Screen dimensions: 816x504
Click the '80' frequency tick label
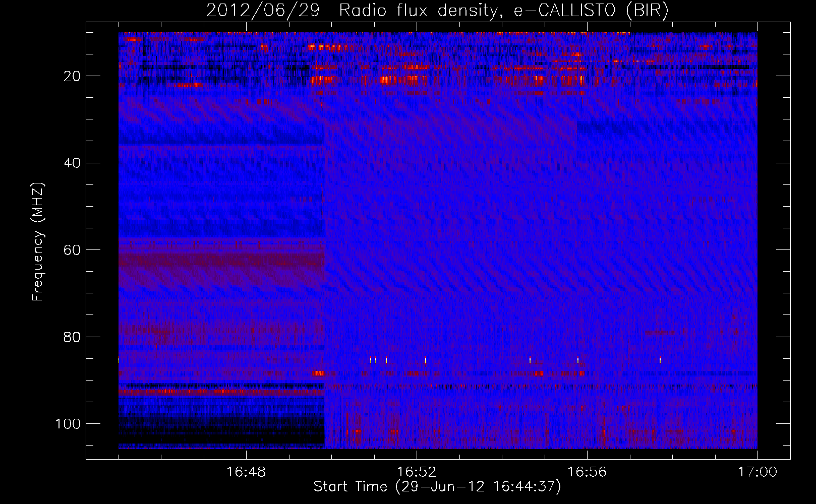[x=73, y=337]
